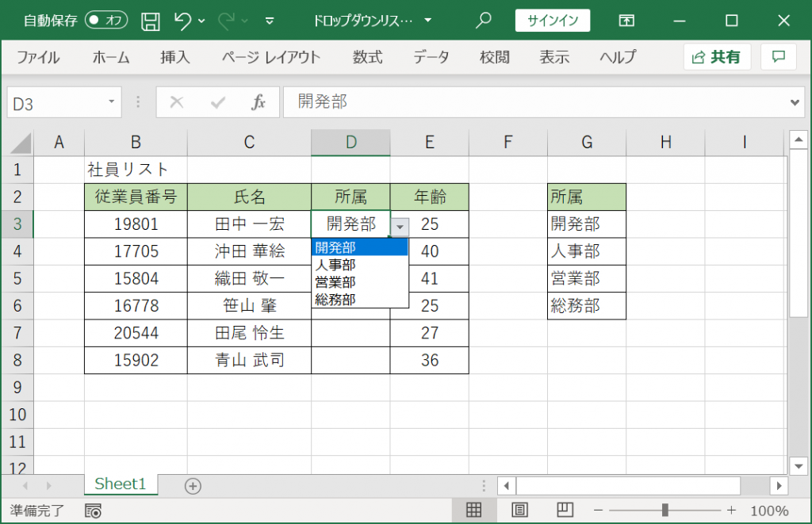Click cell with 社員リスト title
Screen dimensions: 812x524
point(136,170)
